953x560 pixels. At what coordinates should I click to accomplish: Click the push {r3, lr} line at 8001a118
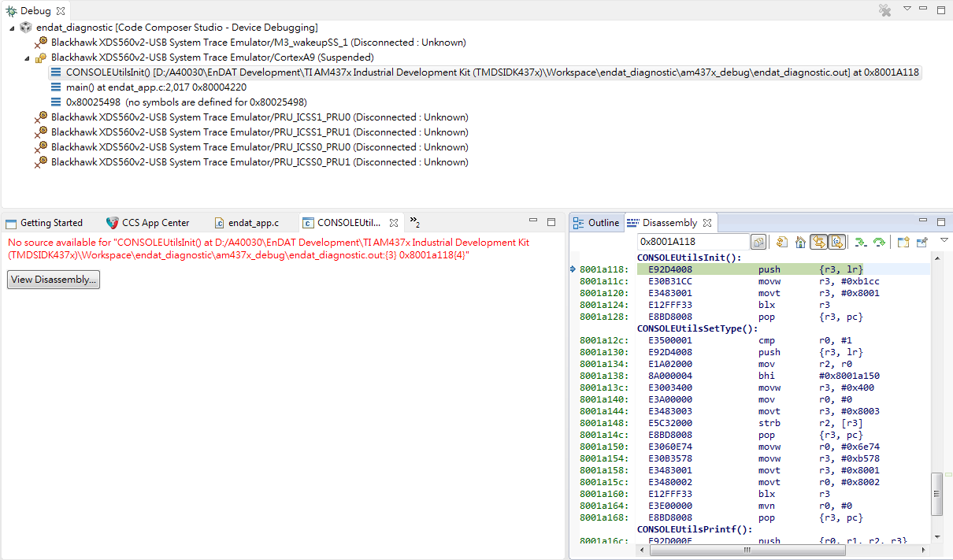pos(784,269)
